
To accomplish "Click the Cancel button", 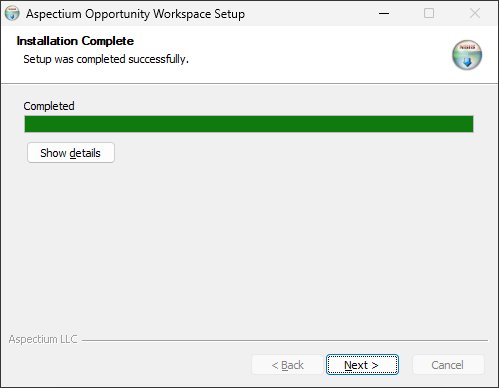I will [x=448, y=365].
